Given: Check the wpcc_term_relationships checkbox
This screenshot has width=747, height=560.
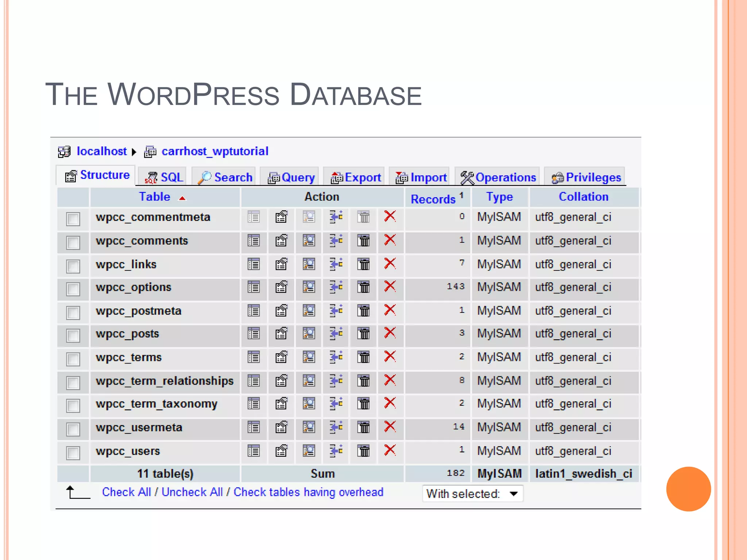Looking at the screenshot, I should point(73,382).
